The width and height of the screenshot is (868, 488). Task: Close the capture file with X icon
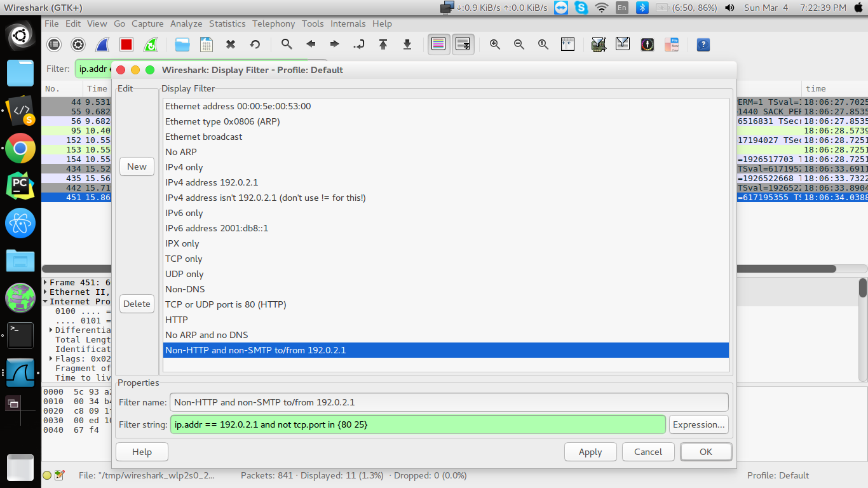pos(231,44)
